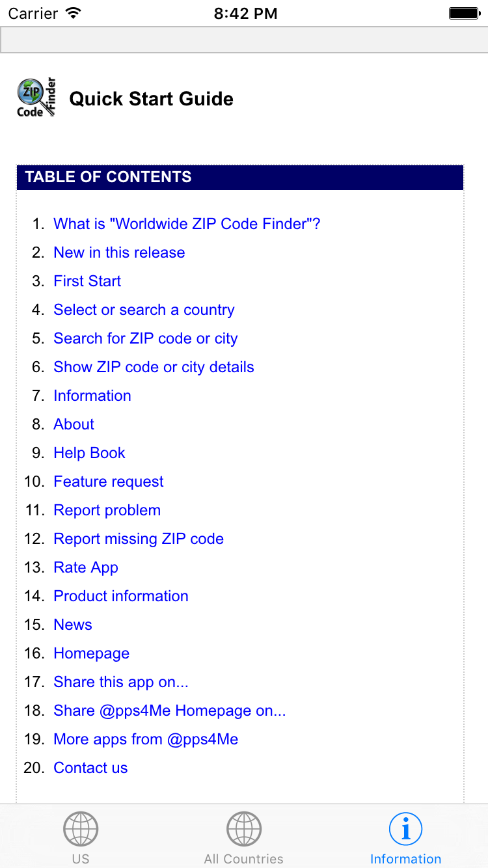Jump to 'Help Book' section
Image resolution: width=488 pixels, height=868 pixels.
89,453
